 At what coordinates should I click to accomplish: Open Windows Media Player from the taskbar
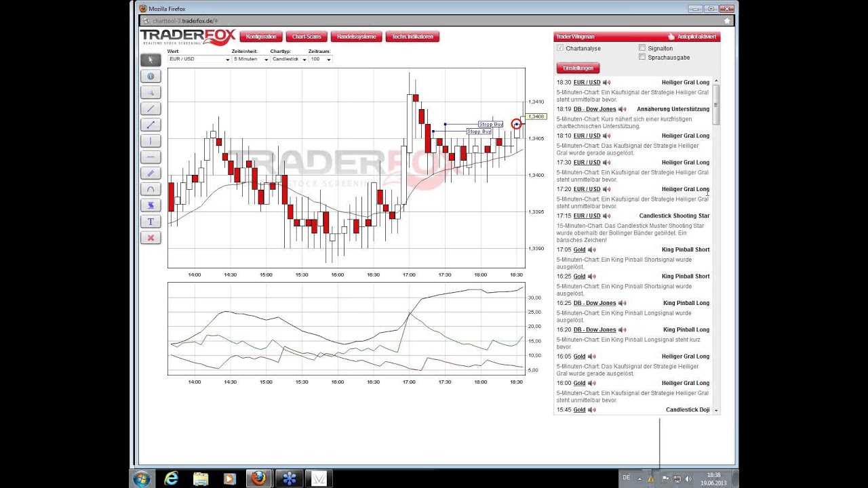pyautogui.click(x=229, y=479)
